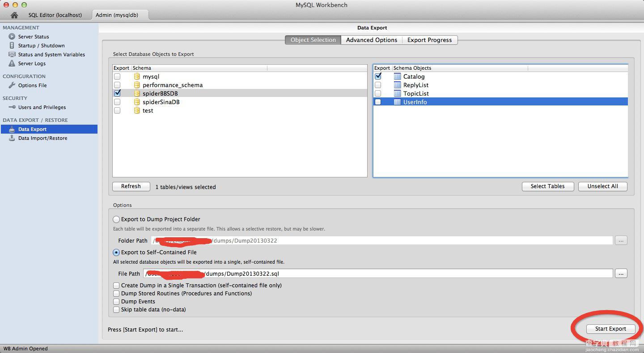Open Options File sidebar item
This screenshot has height=353, width=644.
[x=32, y=85]
